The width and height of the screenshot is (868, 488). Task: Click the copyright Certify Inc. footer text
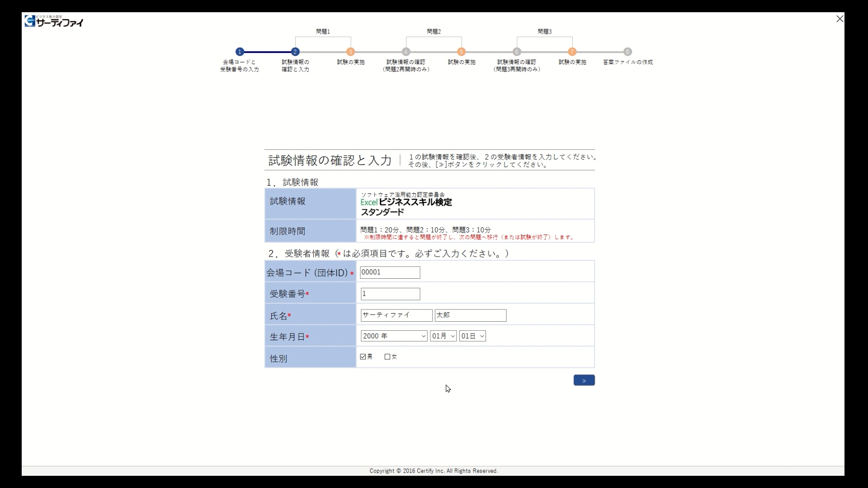[x=434, y=471]
